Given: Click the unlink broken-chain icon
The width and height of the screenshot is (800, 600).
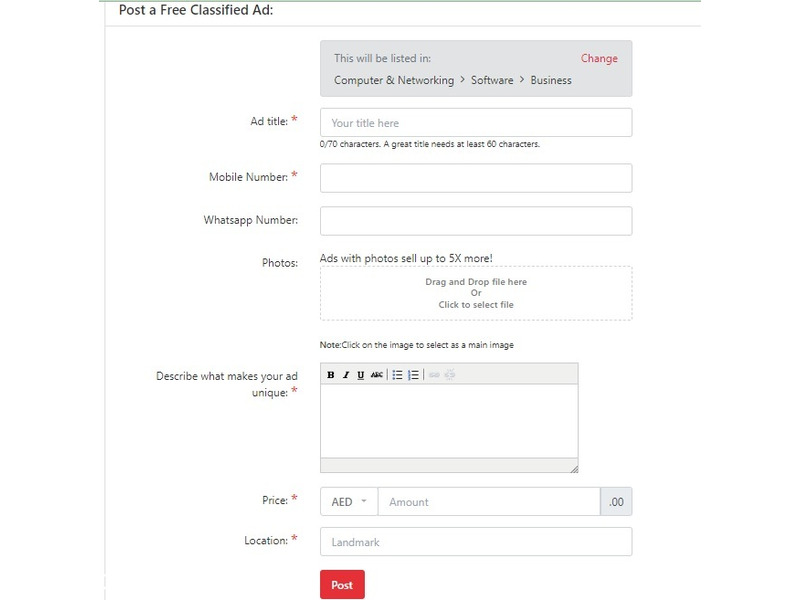Looking at the screenshot, I should (449, 375).
